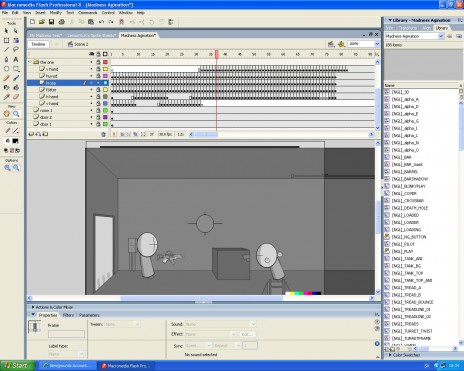The image size is (464, 371).
Task: Open the Sync dropdown in Properties
Action: tap(198, 346)
